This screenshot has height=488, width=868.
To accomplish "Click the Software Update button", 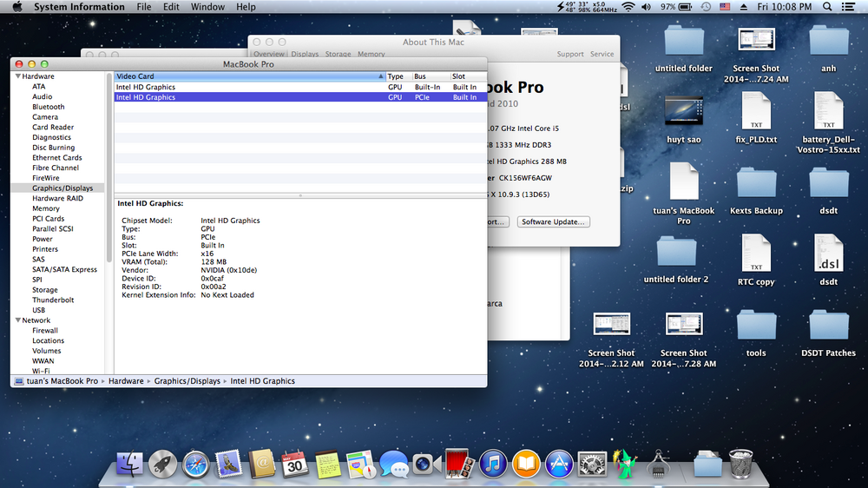I will [554, 221].
